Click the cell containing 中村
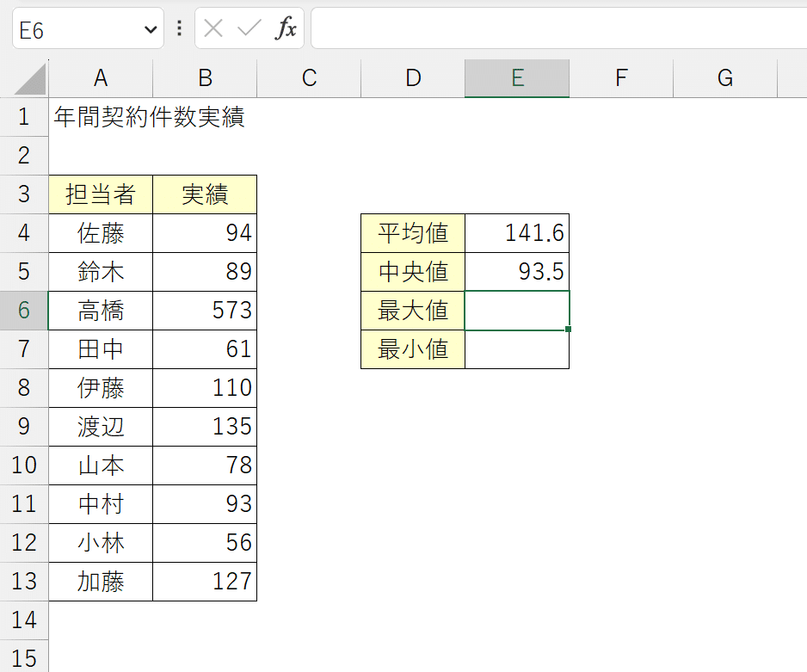The image size is (807, 672). coord(101,504)
